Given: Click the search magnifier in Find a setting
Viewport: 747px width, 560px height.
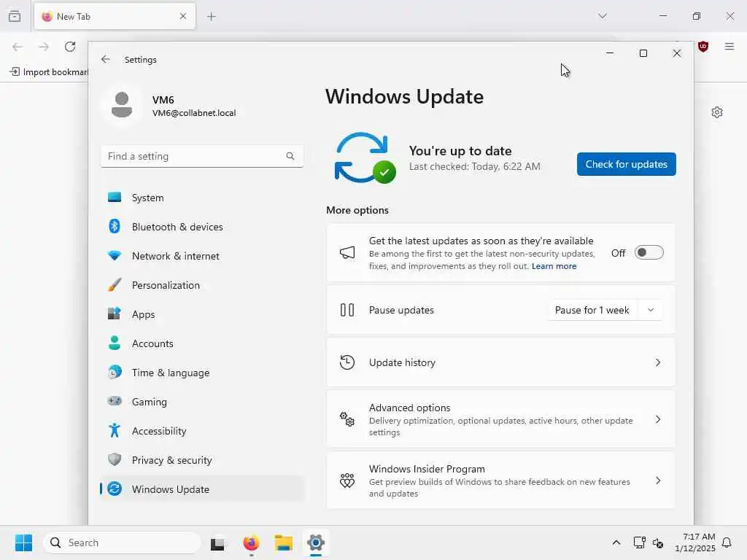Looking at the screenshot, I should click(x=290, y=156).
